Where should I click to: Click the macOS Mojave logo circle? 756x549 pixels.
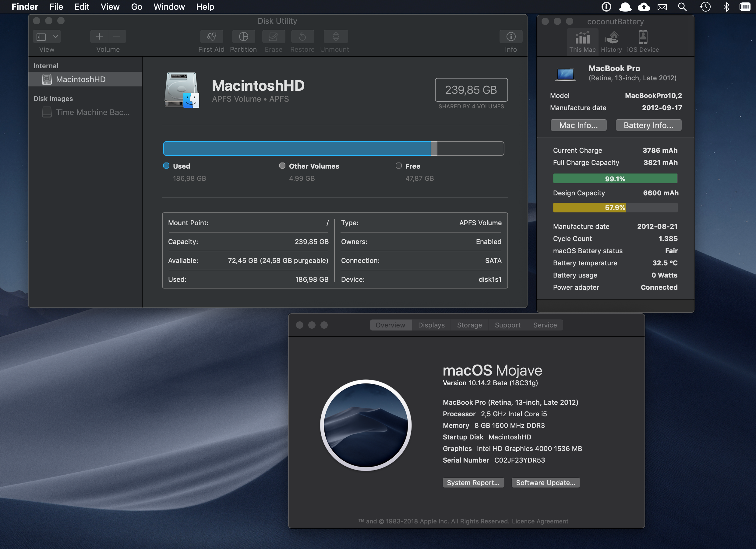(x=366, y=425)
